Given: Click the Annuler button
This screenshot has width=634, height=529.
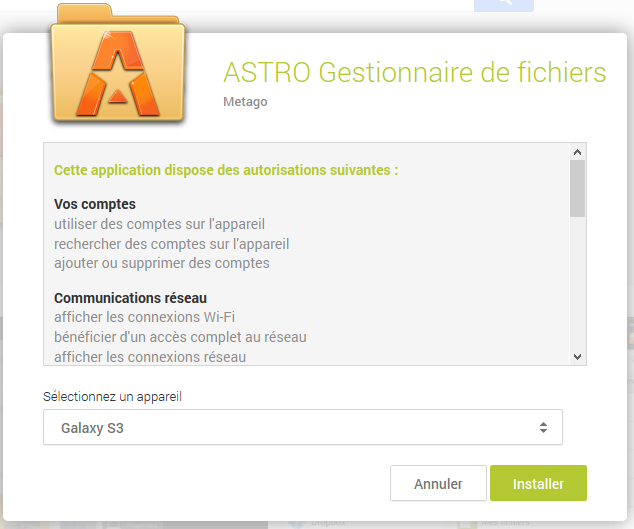Looking at the screenshot, I should 438,483.
